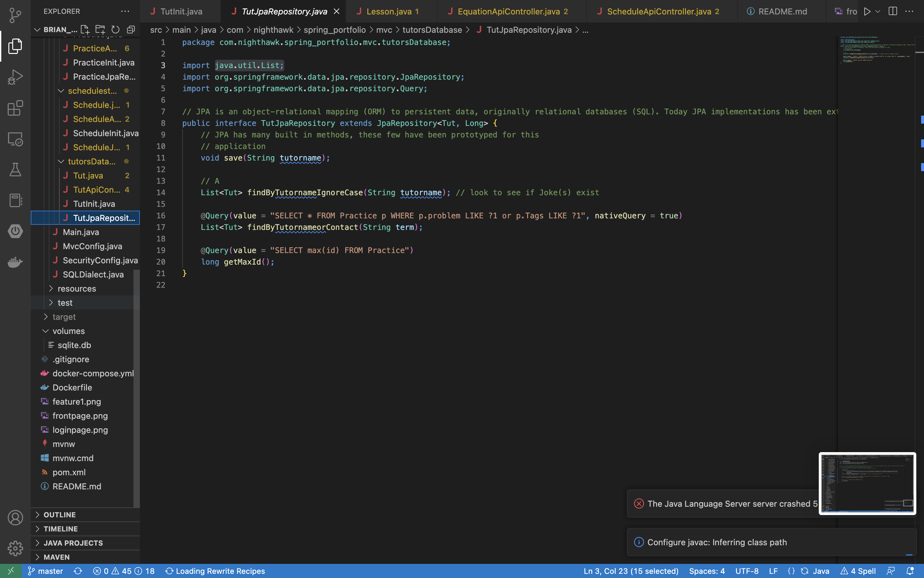Click the Java language mode indicator
This screenshot has width=924, height=578.
[821, 571]
